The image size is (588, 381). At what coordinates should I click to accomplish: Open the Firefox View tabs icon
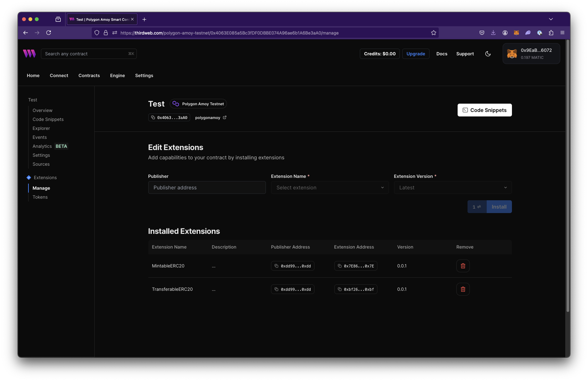[58, 20]
